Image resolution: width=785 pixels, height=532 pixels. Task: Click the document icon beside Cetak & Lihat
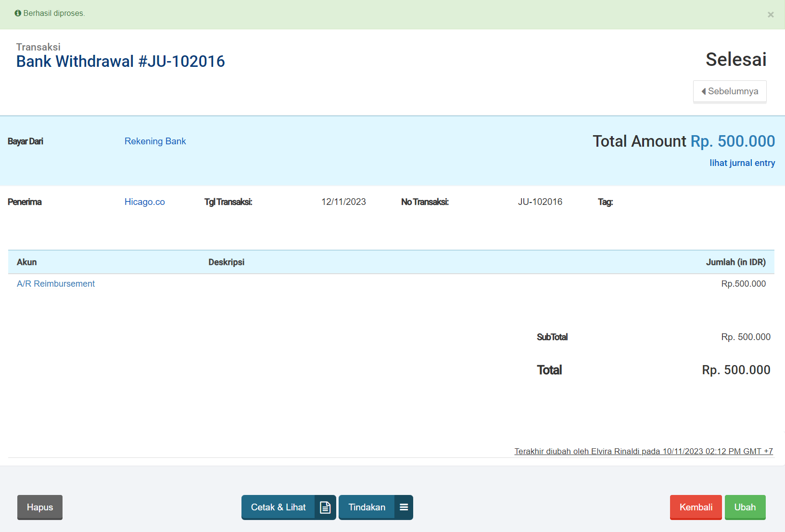pyautogui.click(x=325, y=507)
